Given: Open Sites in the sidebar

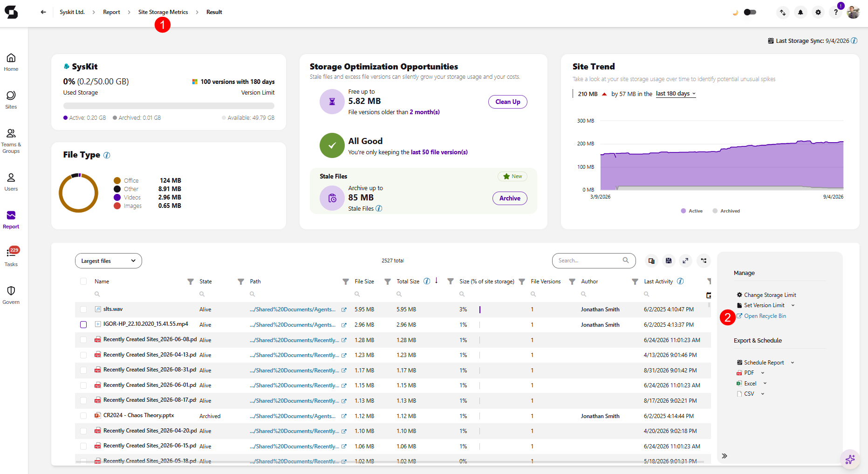Looking at the screenshot, I should tap(11, 100).
